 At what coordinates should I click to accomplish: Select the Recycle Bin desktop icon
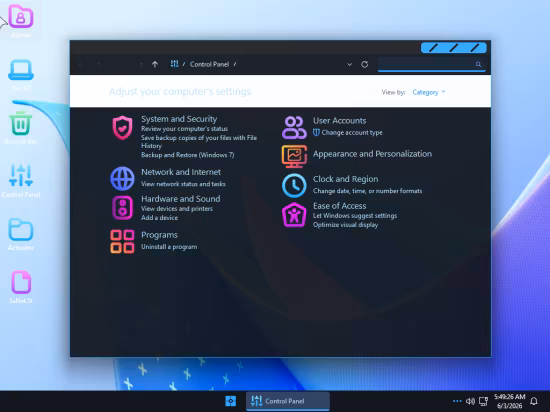(21, 128)
